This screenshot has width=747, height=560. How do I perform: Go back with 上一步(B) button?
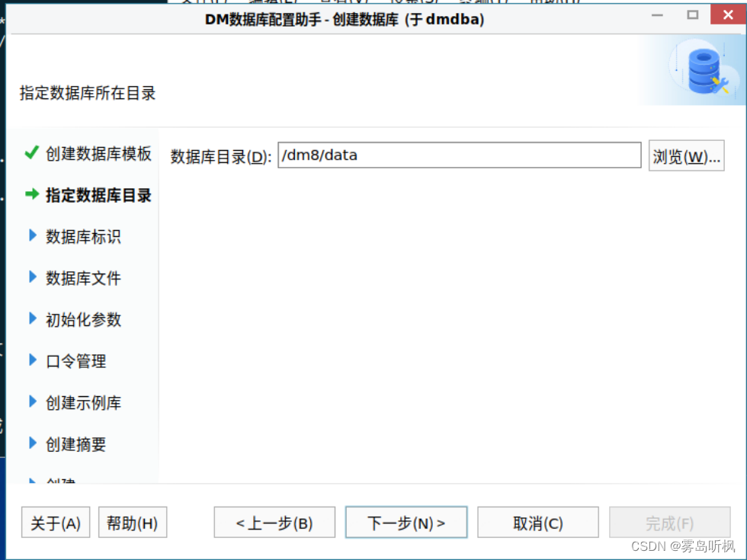pos(274,523)
